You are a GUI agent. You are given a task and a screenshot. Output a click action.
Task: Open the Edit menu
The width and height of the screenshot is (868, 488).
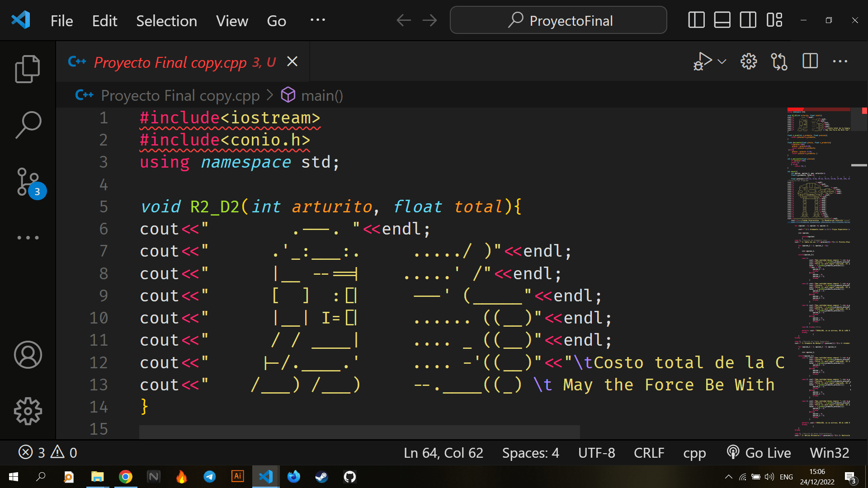(104, 21)
